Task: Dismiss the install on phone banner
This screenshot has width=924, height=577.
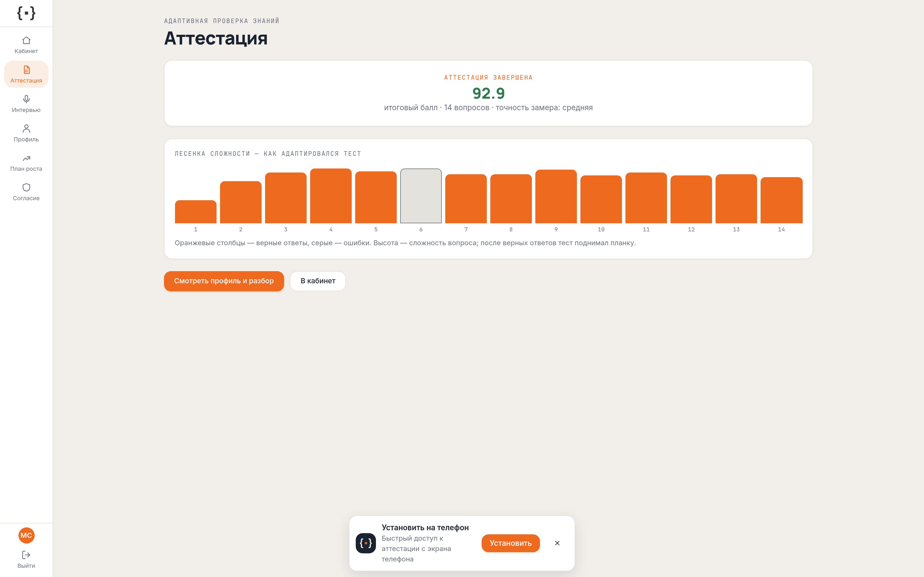Action: [557, 543]
